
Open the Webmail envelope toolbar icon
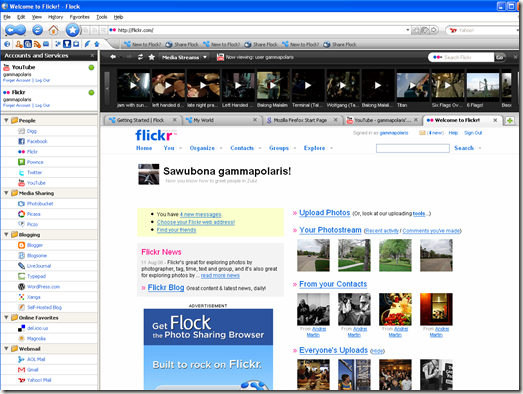pos(46,44)
